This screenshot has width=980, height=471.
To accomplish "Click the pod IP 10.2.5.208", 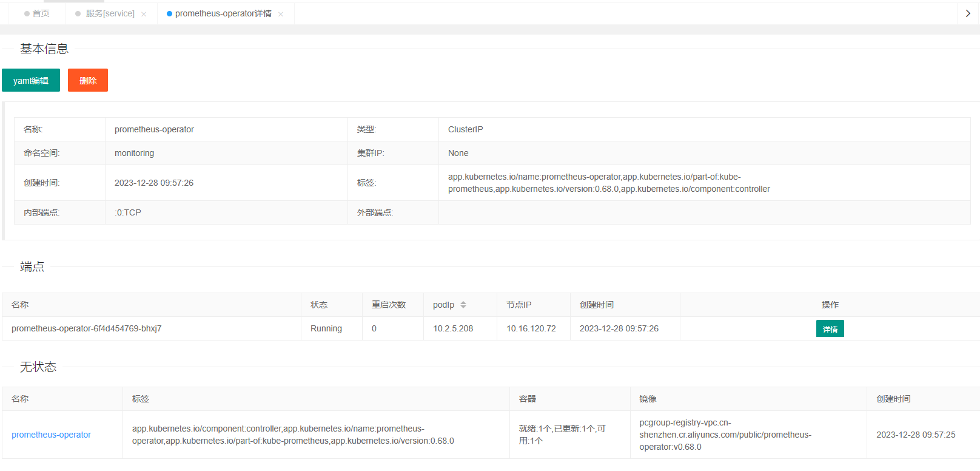I will tap(453, 328).
